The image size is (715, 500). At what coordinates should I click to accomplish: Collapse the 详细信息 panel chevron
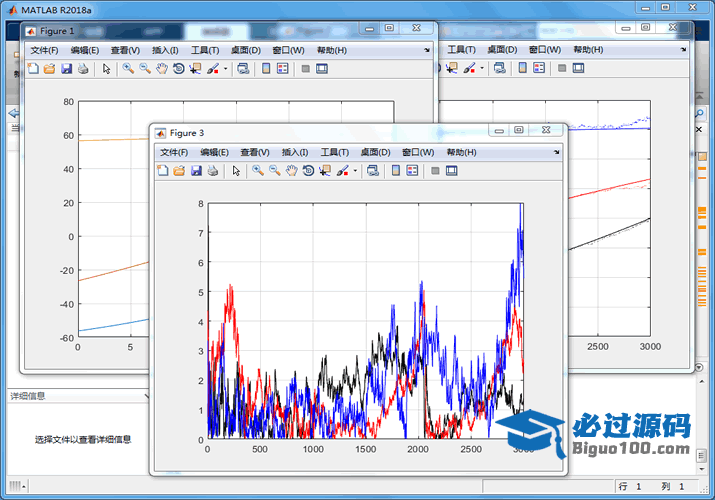click(147, 396)
